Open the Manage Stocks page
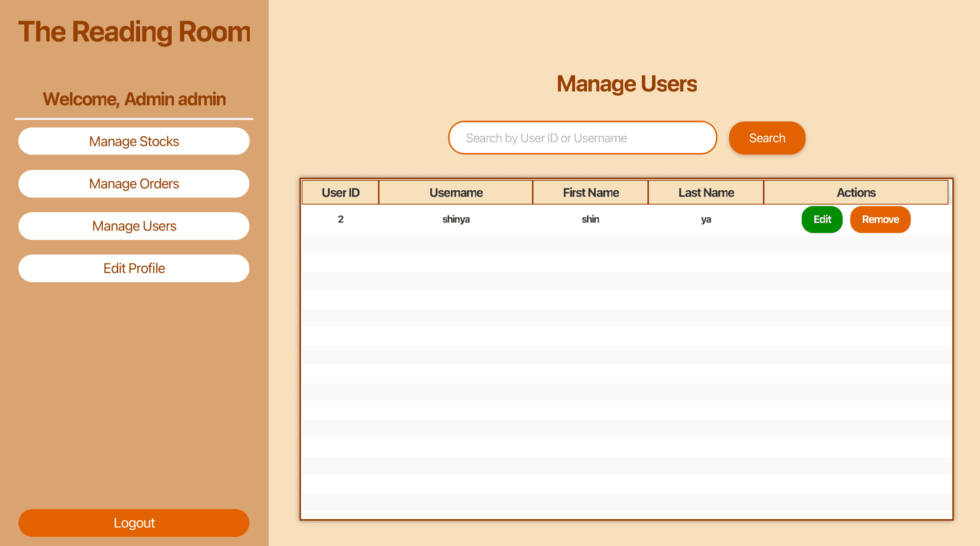This screenshot has width=980, height=546. 134,141
